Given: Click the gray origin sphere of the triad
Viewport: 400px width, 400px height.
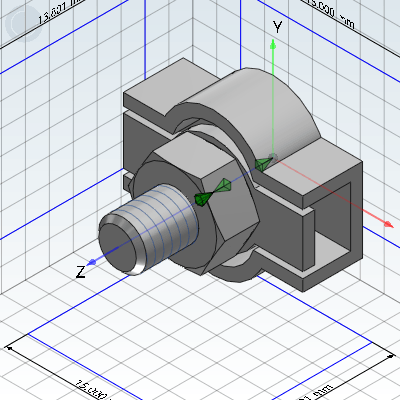Looking at the screenshot, I should 273,157.
